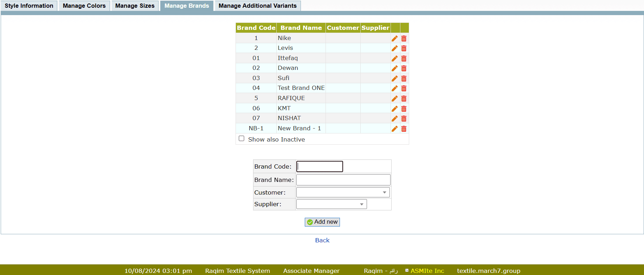Follow the Back link
This screenshot has width=644, height=275.
pyautogui.click(x=322, y=240)
